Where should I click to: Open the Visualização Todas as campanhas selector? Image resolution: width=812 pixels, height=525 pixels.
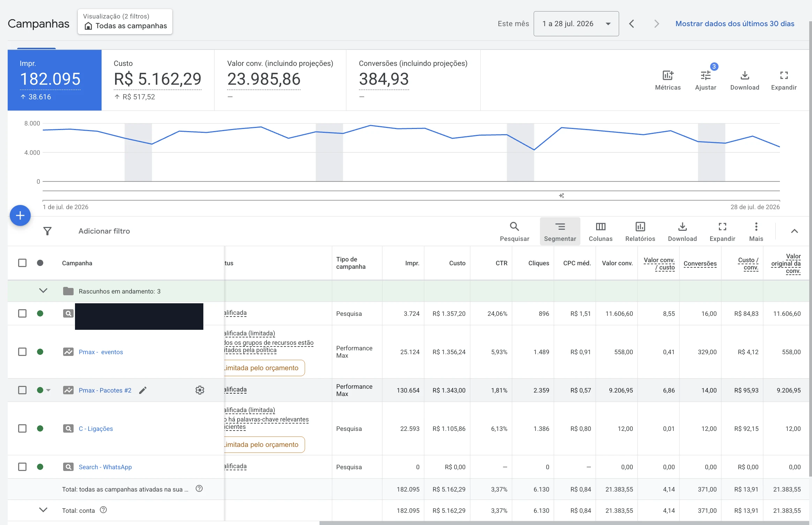tap(125, 22)
